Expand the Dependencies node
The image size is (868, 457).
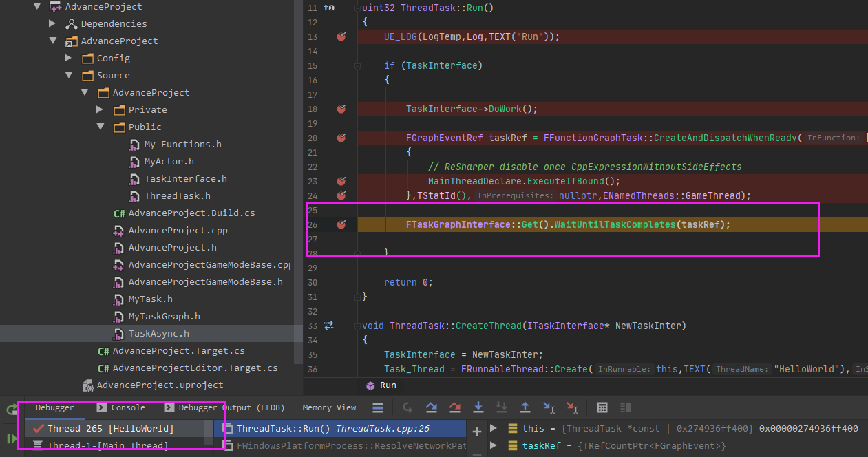(53, 23)
